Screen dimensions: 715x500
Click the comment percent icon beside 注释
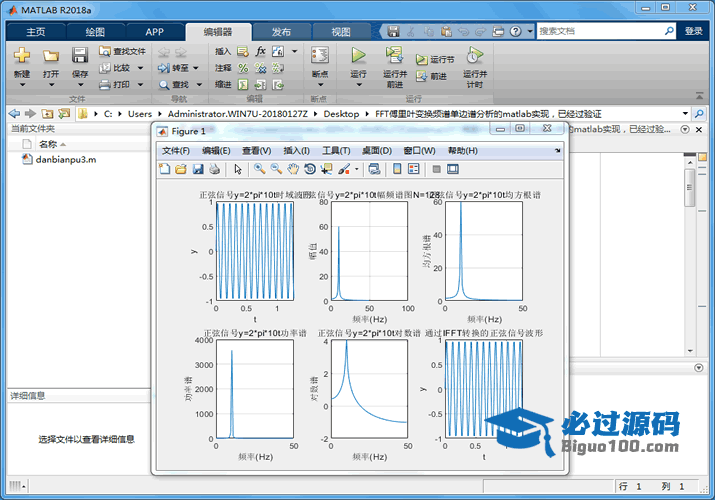coord(243,68)
